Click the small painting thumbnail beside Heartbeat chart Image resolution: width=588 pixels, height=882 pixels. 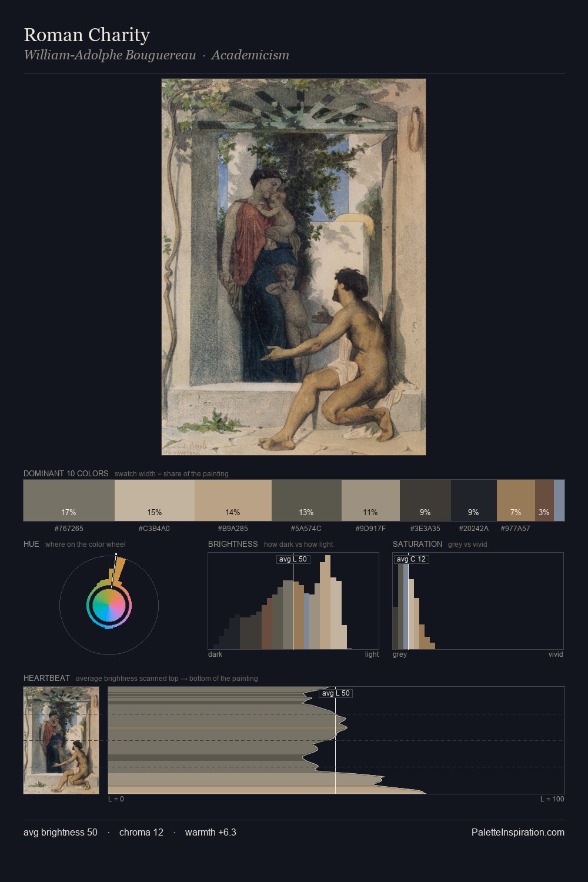pos(61,740)
